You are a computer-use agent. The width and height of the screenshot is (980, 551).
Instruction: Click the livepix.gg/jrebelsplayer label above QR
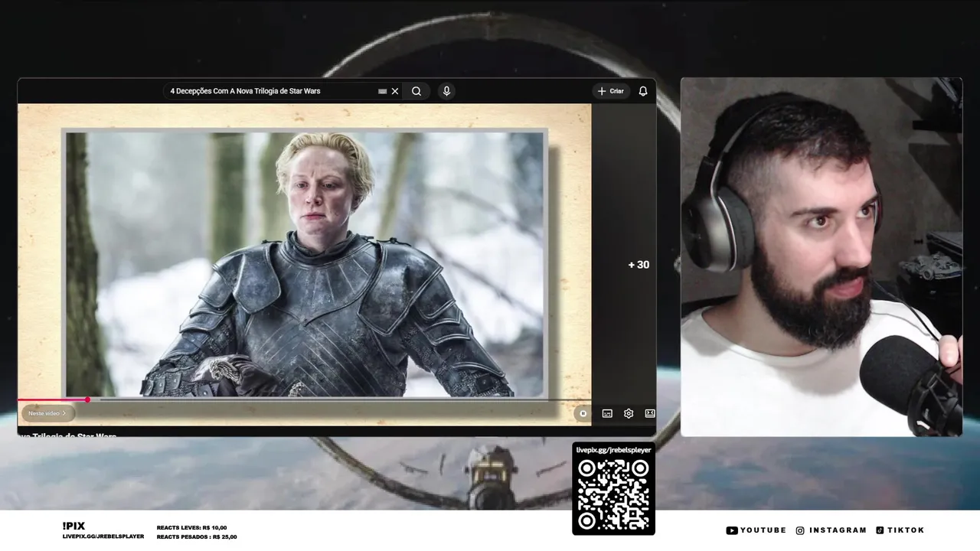tap(613, 450)
